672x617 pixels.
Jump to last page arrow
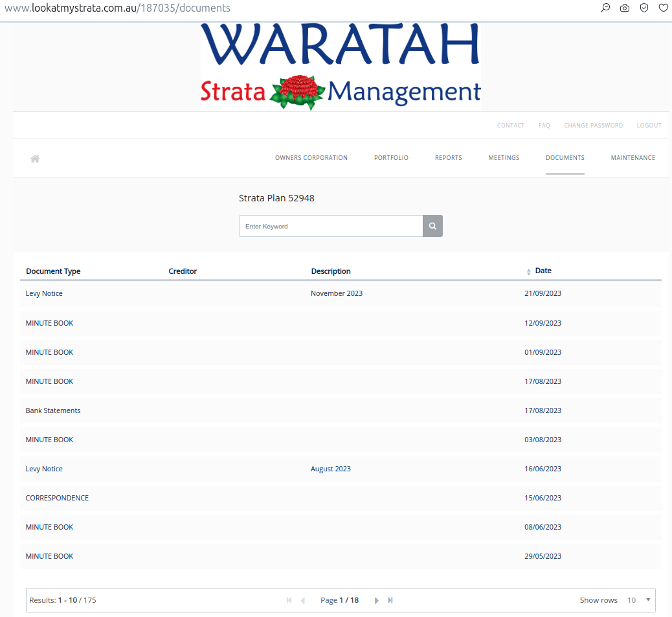coord(390,601)
